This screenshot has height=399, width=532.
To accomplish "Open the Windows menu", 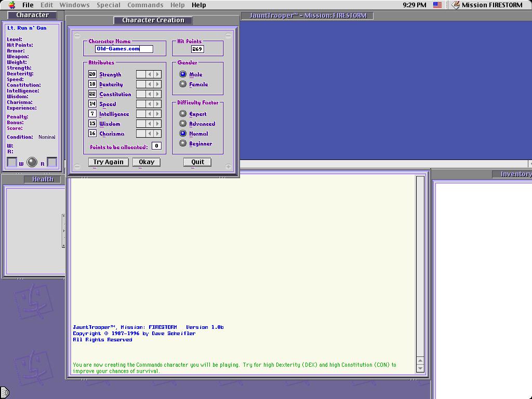I will (x=75, y=5).
